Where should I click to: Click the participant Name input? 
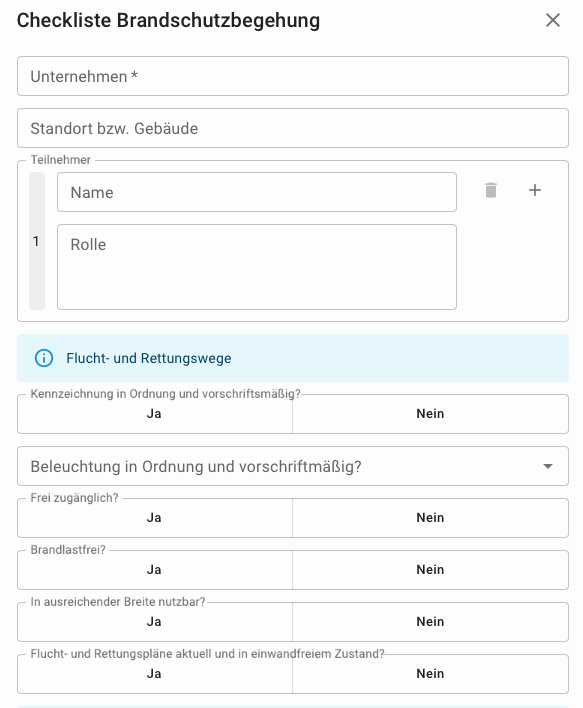coord(257,192)
